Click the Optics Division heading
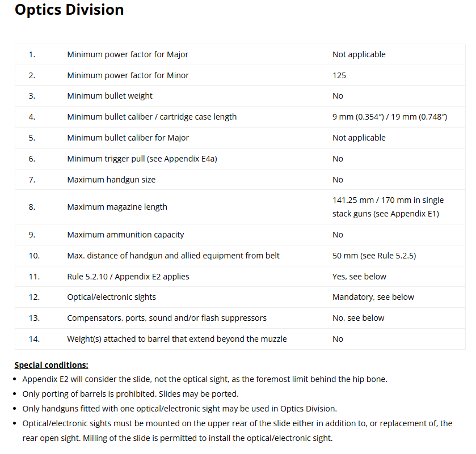Screen dimensions: 476x454 [69, 10]
